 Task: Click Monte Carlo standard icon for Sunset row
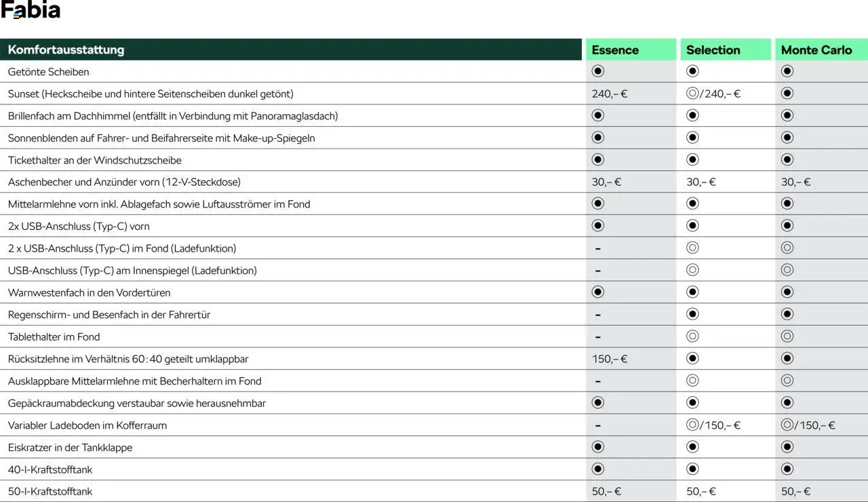coord(787,93)
